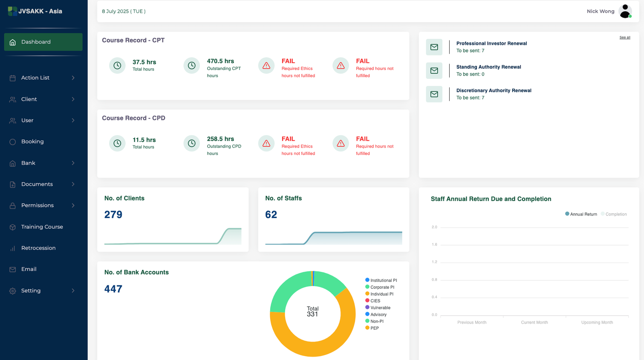Expand the Setting submenu chevron
Image resolution: width=644 pixels, height=360 pixels.
tap(73, 290)
